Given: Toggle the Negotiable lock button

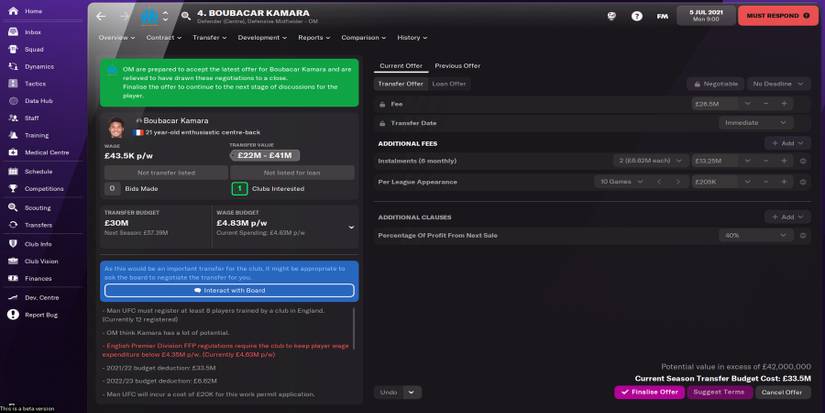Looking at the screenshot, I should [715, 84].
